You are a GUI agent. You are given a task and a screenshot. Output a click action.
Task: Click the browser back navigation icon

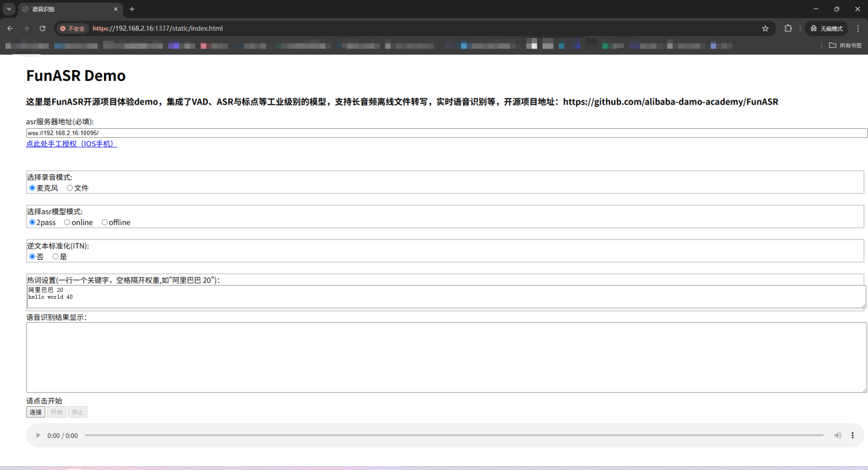[10, 28]
